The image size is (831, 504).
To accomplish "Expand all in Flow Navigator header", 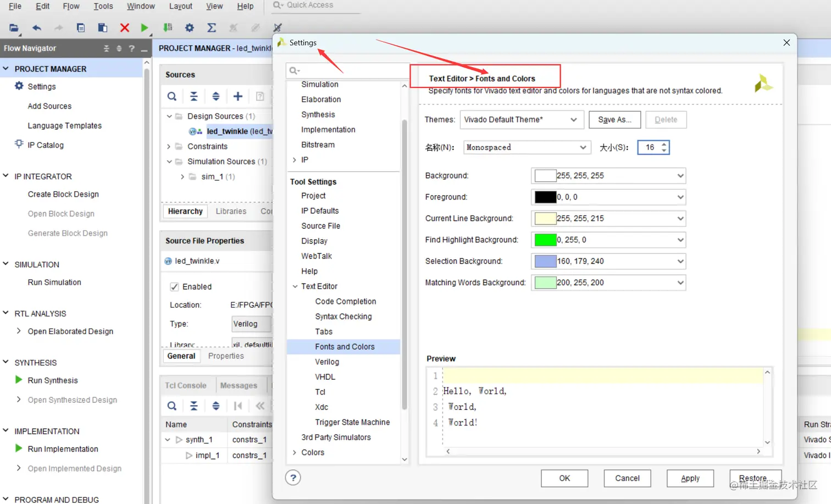I will coord(119,48).
